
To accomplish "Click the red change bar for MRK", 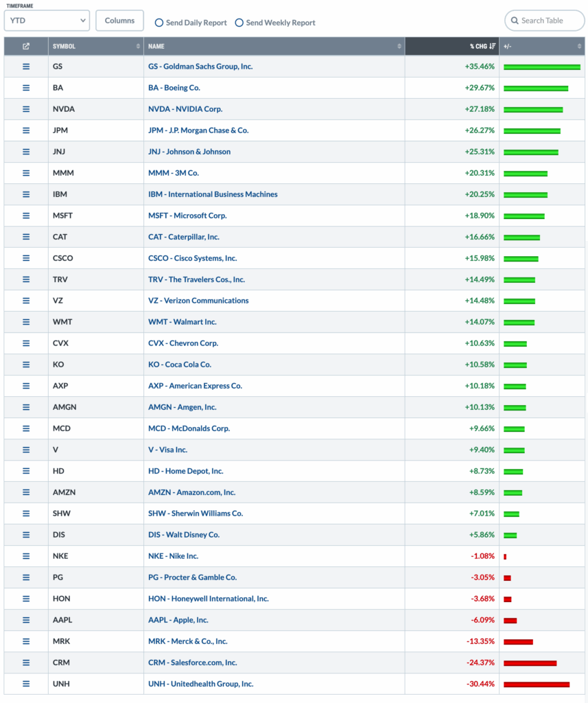I will (x=518, y=642).
